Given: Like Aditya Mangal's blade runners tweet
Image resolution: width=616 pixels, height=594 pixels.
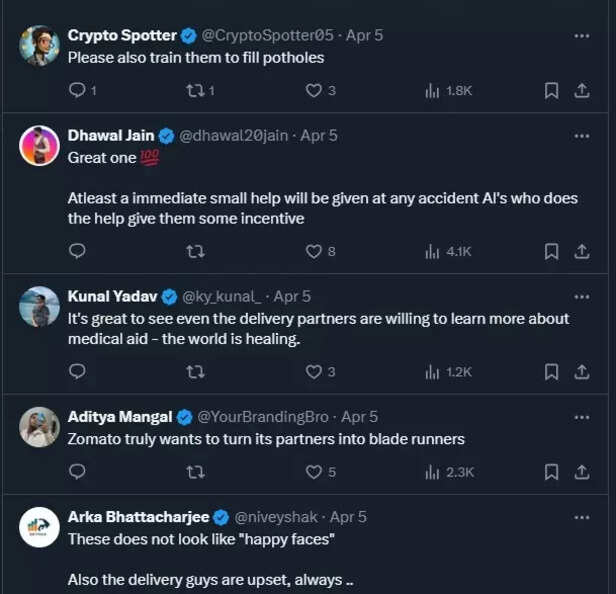Looking at the screenshot, I should [x=314, y=471].
